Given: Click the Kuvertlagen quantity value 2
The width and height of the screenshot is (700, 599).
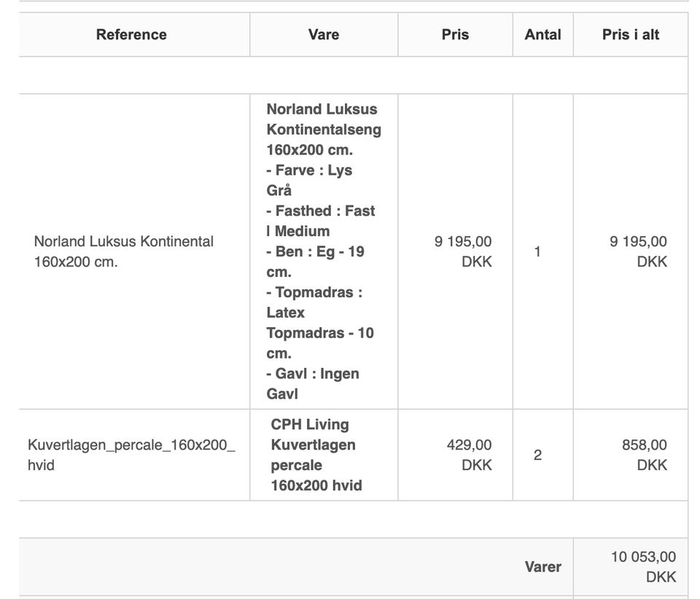Looking at the screenshot, I should tap(537, 455).
